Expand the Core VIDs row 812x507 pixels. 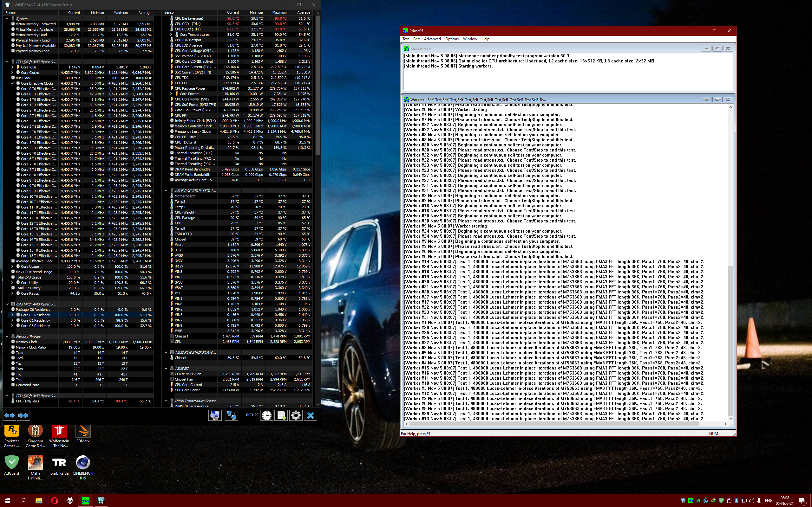coord(12,67)
